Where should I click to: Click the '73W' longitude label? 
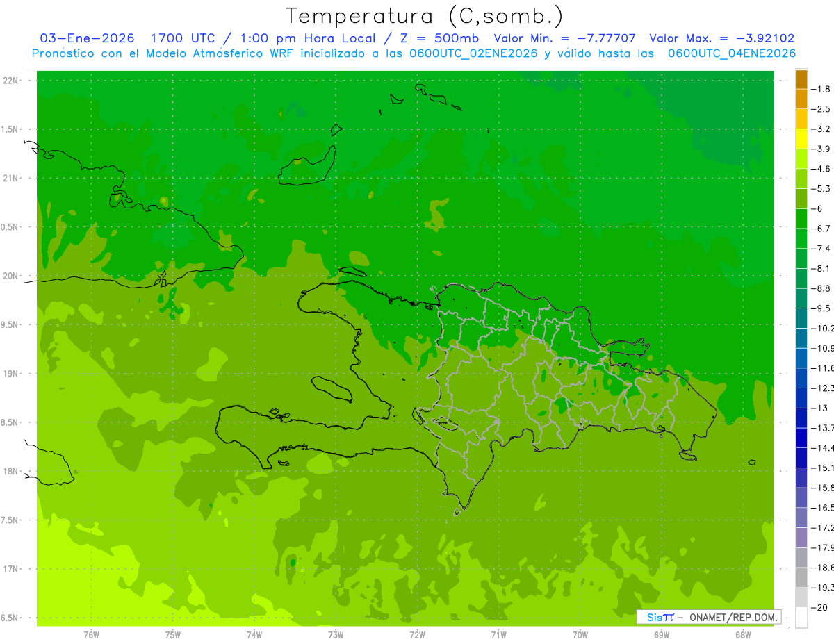click(336, 635)
